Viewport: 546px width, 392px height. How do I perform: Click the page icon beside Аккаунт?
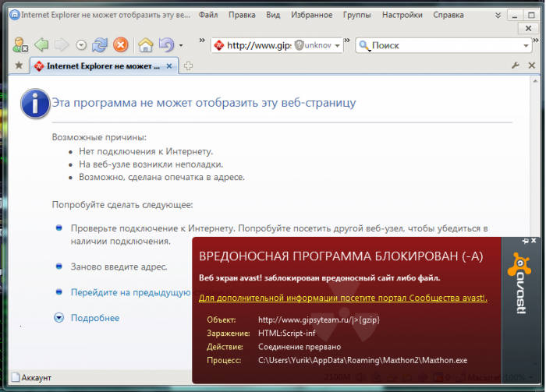(16, 377)
